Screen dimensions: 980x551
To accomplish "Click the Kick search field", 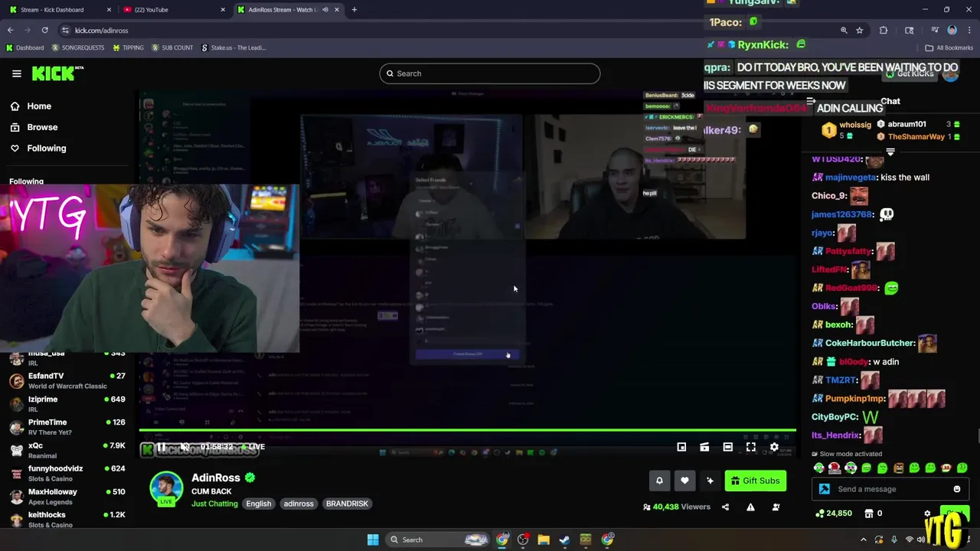I will [489, 73].
